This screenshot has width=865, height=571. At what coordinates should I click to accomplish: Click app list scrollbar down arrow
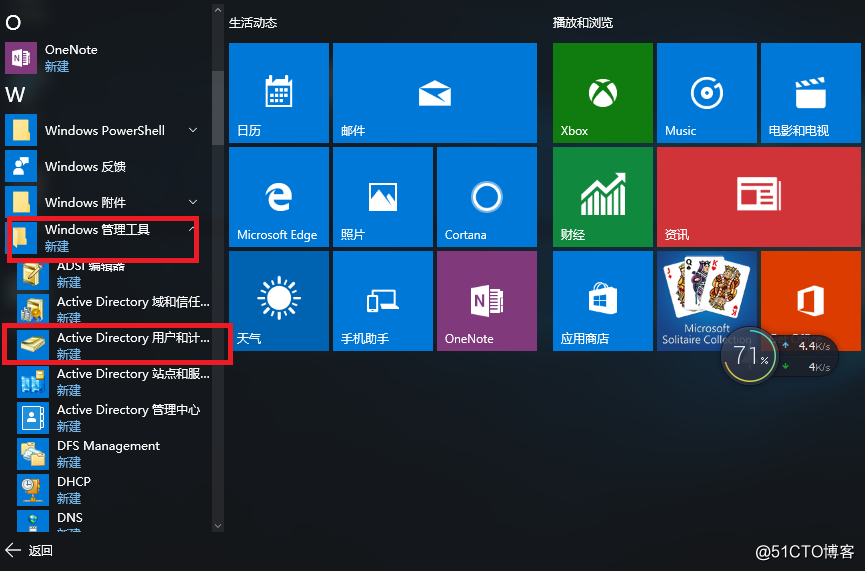point(218,526)
